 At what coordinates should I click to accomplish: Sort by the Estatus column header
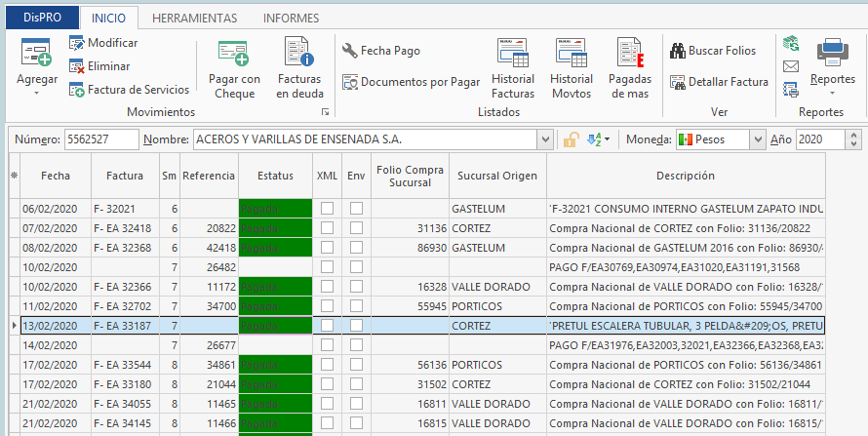[275, 176]
